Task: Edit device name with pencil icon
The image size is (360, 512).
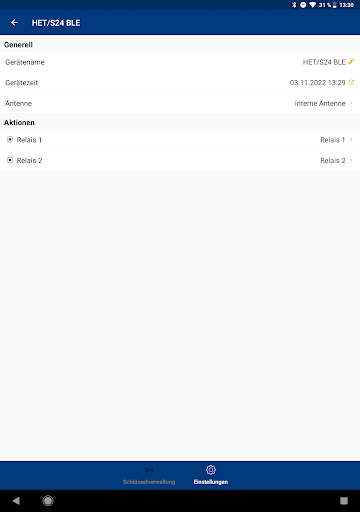Action: click(x=351, y=62)
